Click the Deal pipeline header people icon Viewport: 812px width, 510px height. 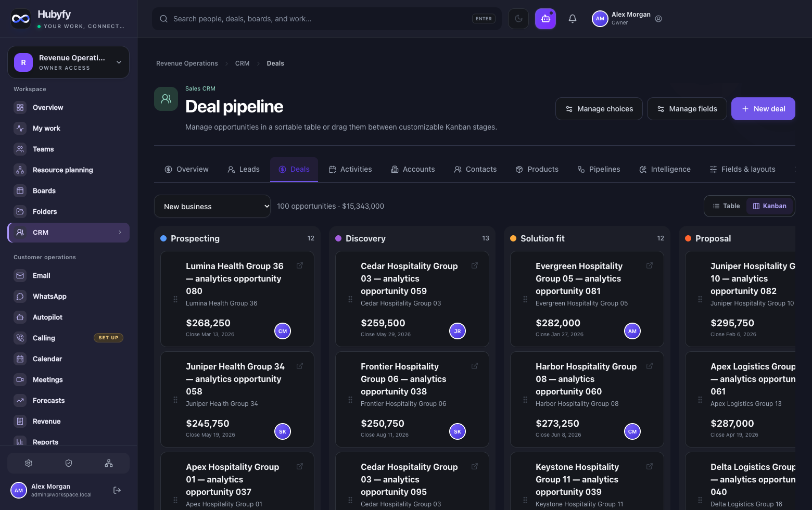tap(166, 99)
